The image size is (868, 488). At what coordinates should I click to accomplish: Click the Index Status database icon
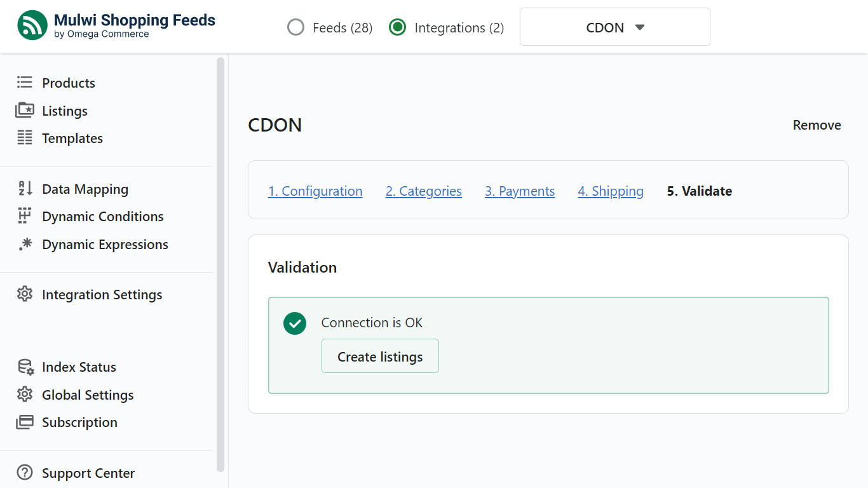(25, 367)
